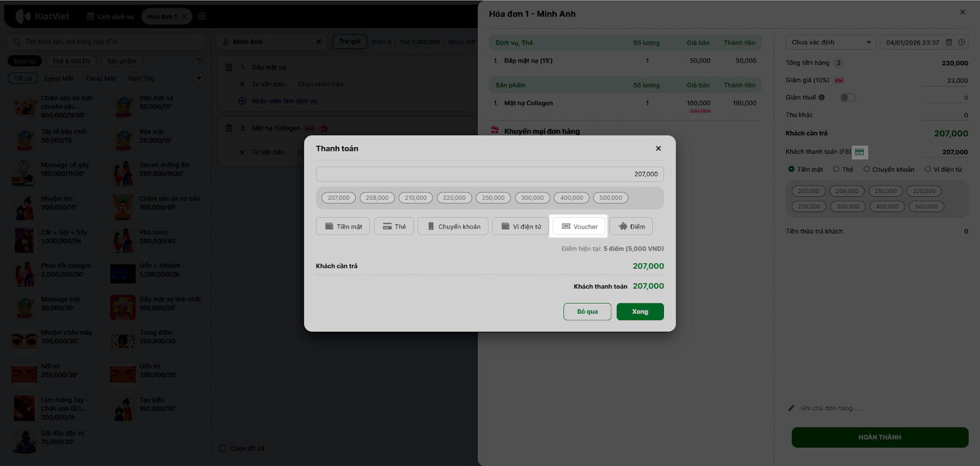Open Chọn nhân viên selector for Đập mặt nạ

(320, 84)
